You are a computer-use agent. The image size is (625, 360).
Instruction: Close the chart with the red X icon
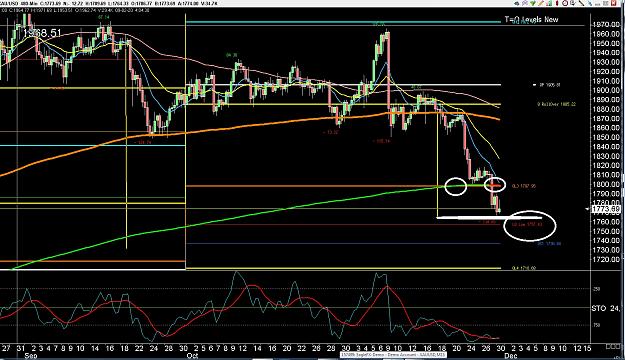tap(613, 3)
